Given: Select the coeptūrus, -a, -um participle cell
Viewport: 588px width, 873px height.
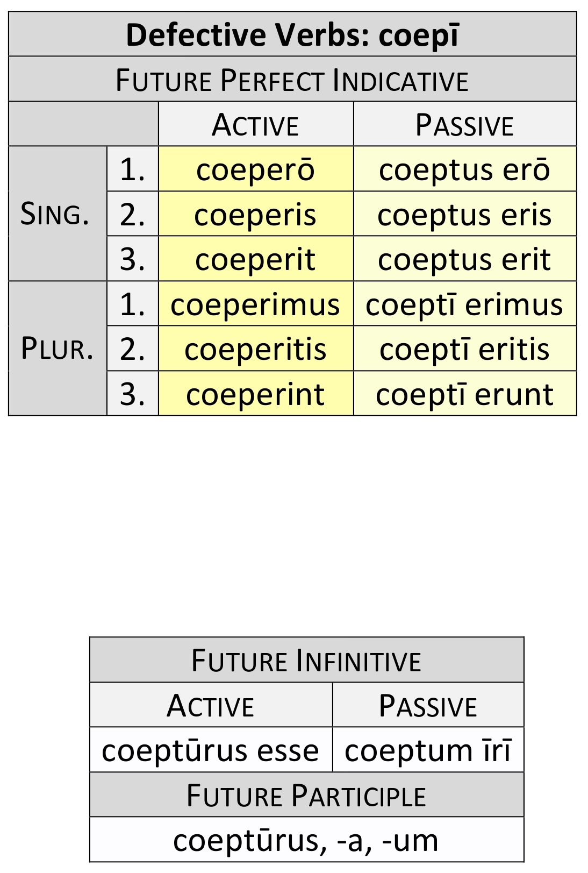Looking at the screenshot, I should click(x=306, y=840).
